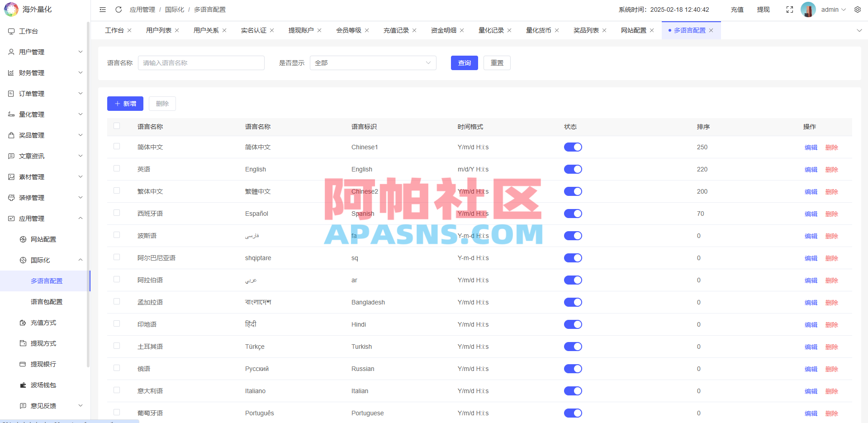Select the 提现银行 card icon in sidebar
This screenshot has height=423, width=868.
pyautogui.click(x=22, y=364)
